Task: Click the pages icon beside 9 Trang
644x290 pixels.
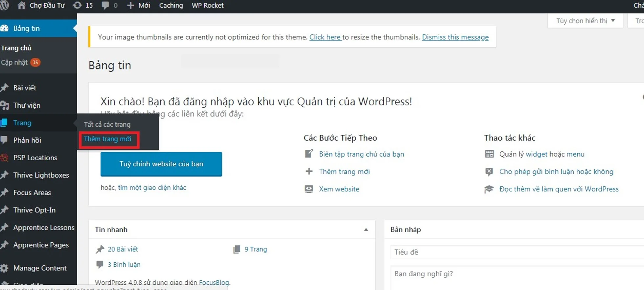Action: (237, 249)
